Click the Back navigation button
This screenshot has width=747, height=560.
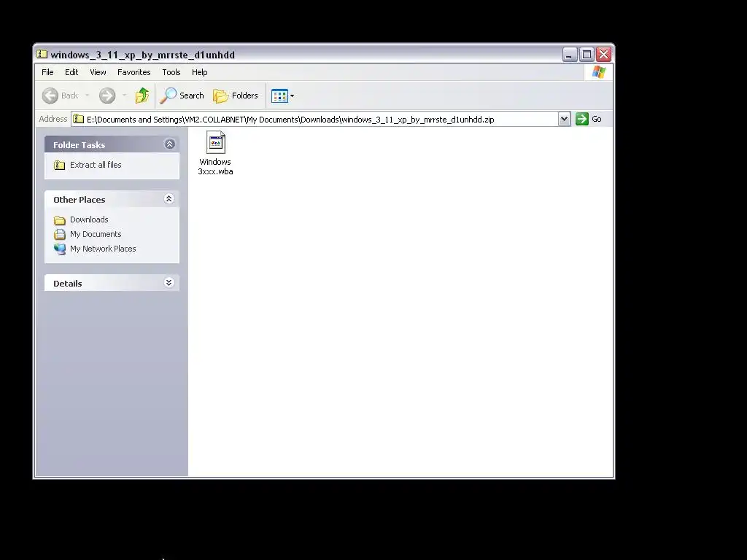click(60, 96)
